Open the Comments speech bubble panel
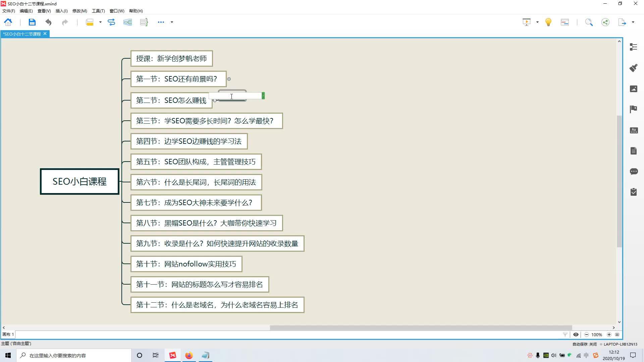This screenshot has width=644, height=362. tap(633, 172)
